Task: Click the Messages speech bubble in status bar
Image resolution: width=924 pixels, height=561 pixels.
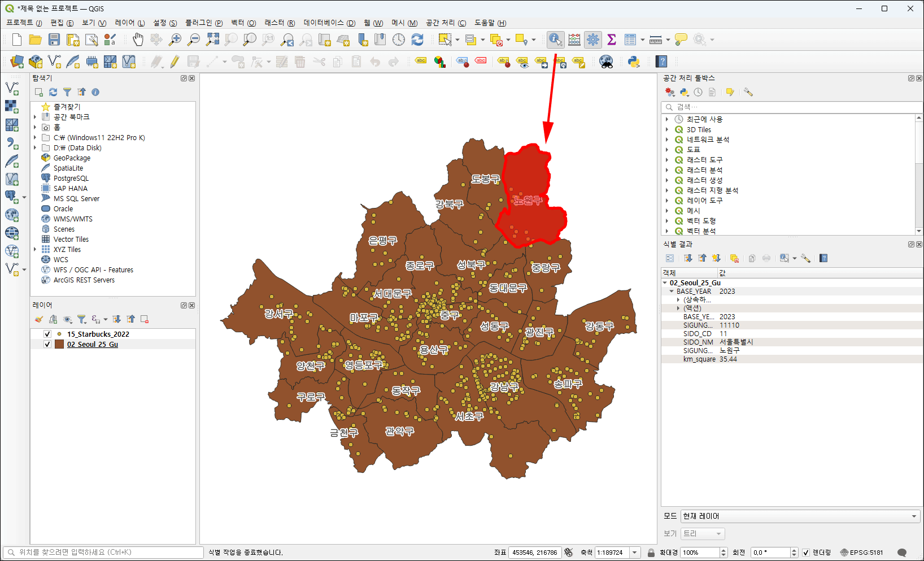Action: [x=902, y=553]
